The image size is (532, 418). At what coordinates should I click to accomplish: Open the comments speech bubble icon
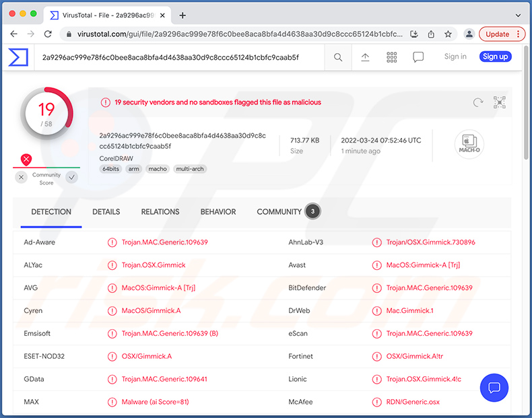(418, 57)
